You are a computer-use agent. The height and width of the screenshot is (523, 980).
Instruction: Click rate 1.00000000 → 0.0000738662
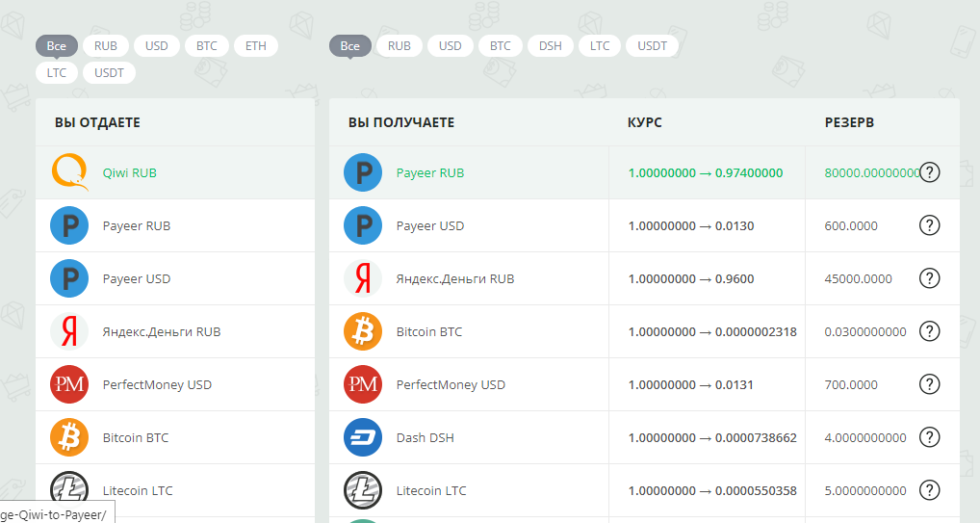[x=712, y=438]
